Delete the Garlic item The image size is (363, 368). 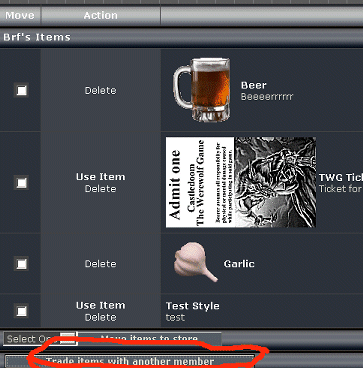(x=100, y=264)
